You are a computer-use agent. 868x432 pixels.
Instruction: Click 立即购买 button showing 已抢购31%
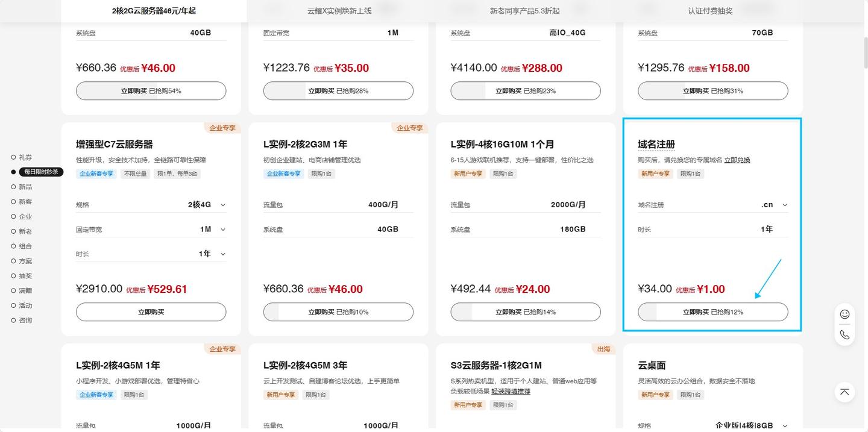[x=713, y=91]
